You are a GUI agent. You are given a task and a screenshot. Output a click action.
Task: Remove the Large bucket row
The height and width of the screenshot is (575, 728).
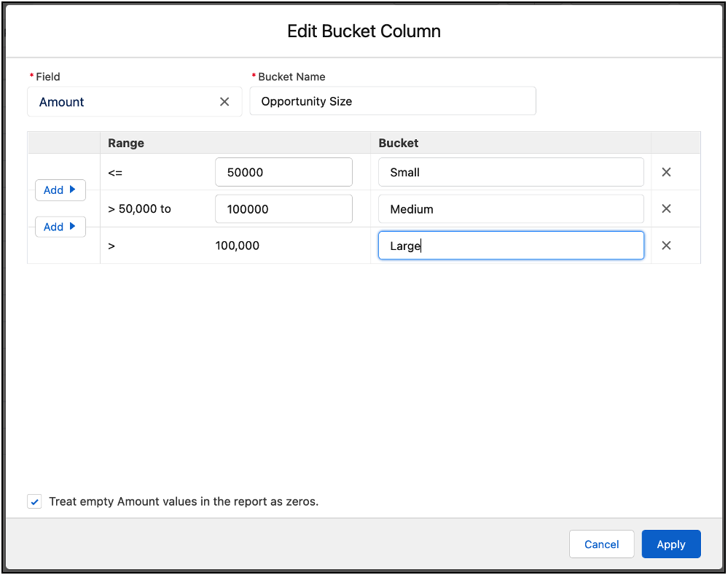665,246
